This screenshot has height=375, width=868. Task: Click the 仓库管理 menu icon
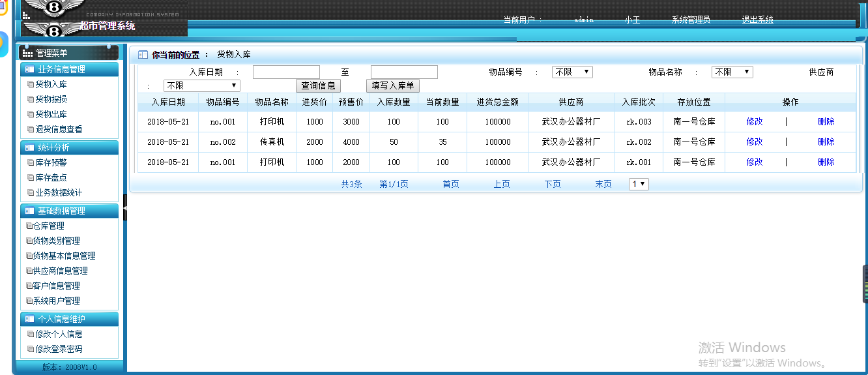[x=29, y=226]
